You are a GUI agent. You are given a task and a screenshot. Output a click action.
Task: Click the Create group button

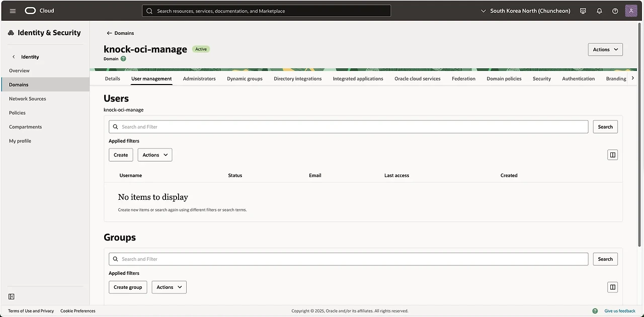point(128,287)
